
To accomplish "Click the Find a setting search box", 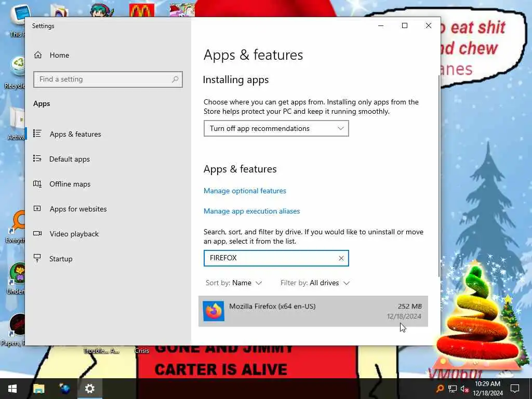I will (x=108, y=79).
